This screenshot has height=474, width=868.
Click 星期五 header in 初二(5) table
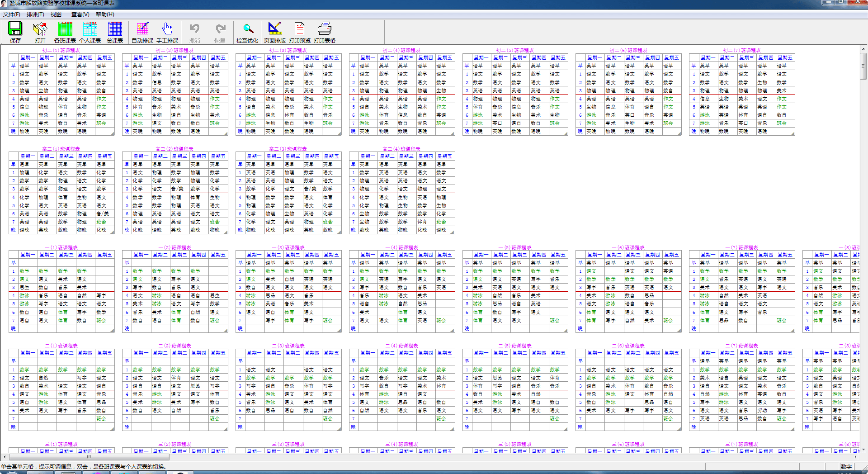click(x=558, y=57)
